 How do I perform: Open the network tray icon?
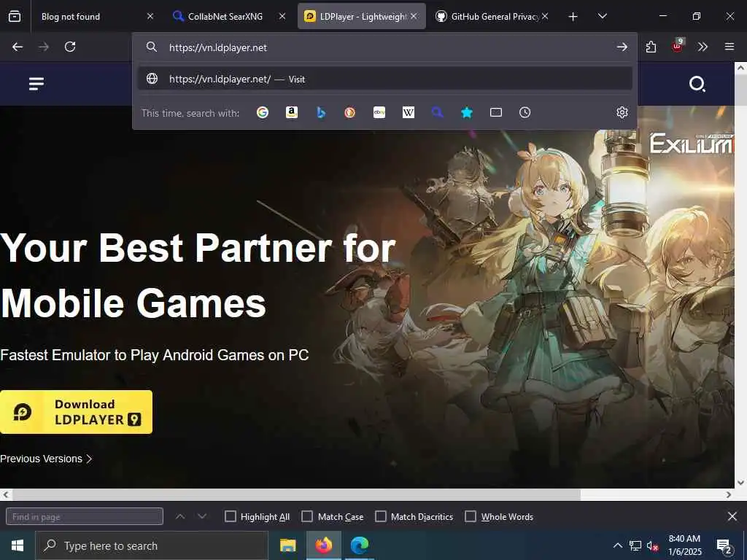(635, 545)
